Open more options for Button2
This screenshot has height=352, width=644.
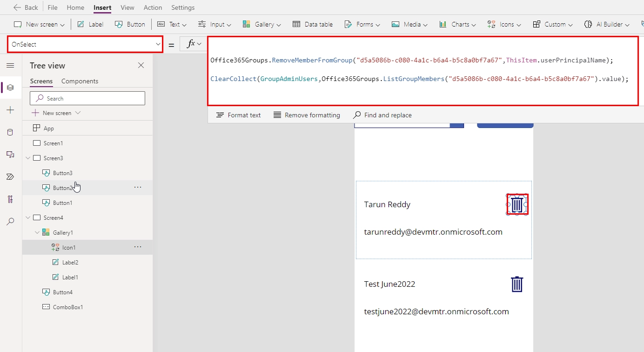pos(138,187)
